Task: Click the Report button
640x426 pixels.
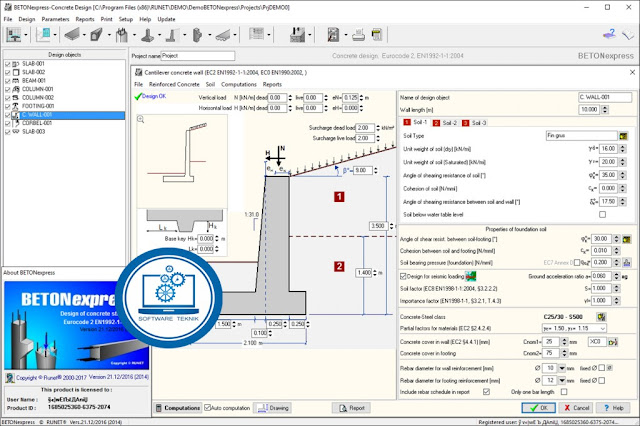Action: pos(351,408)
